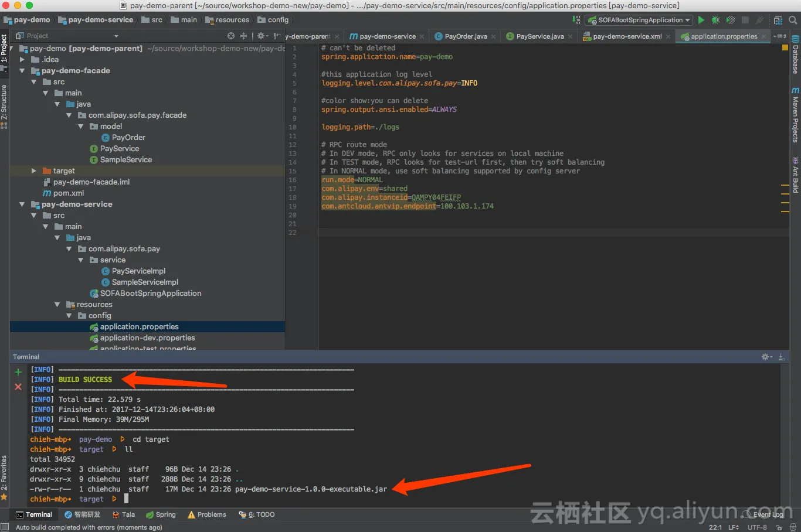Start debugging with the green bug icon
The width and height of the screenshot is (801, 532).
[x=715, y=20]
